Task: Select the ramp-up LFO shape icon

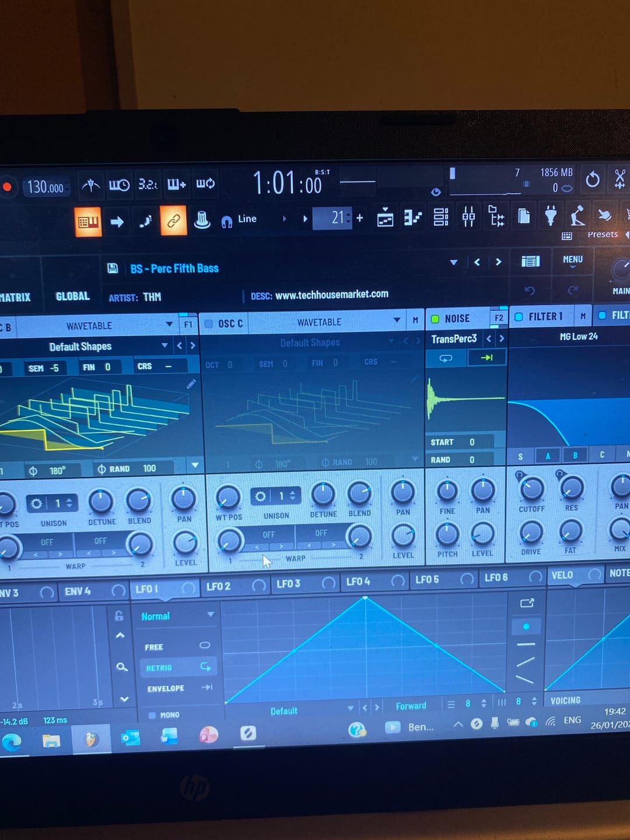Action: (526, 661)
